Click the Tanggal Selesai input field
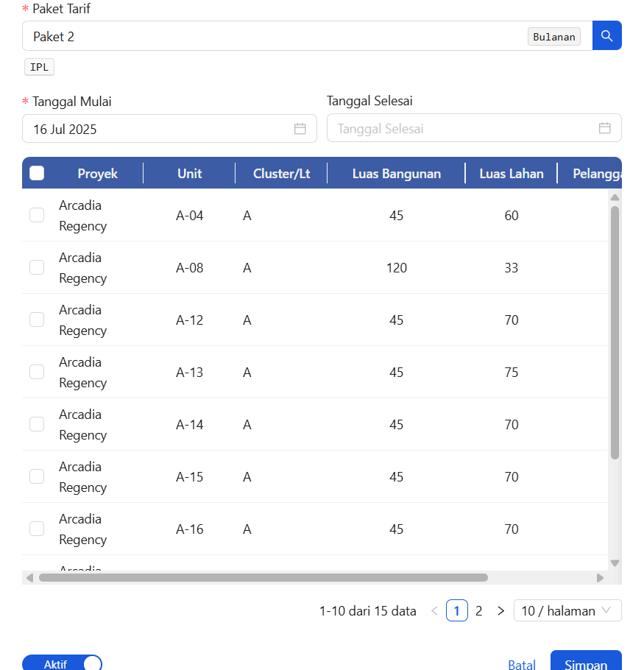This screenshot has height=670, width=644. (456, 127)
